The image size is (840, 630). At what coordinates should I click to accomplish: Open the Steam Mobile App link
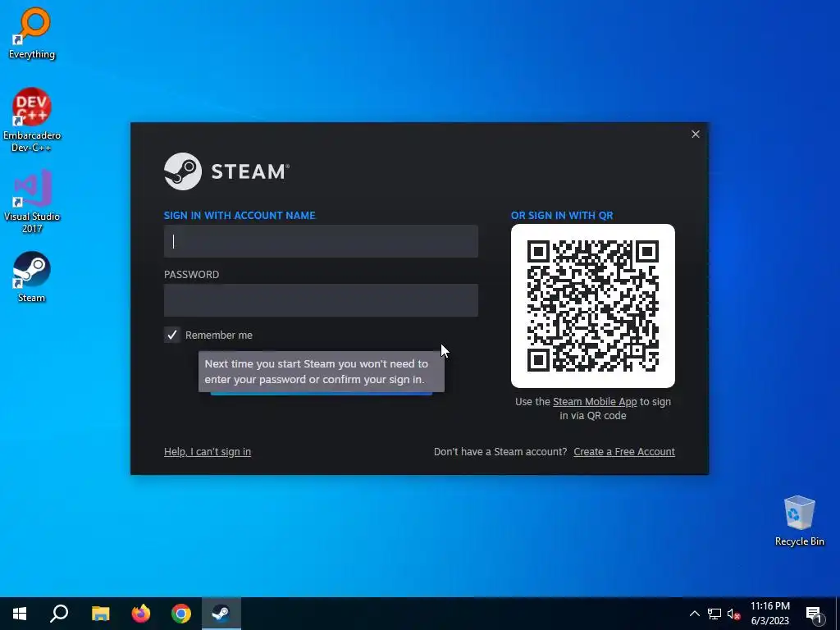pos(595,402)
